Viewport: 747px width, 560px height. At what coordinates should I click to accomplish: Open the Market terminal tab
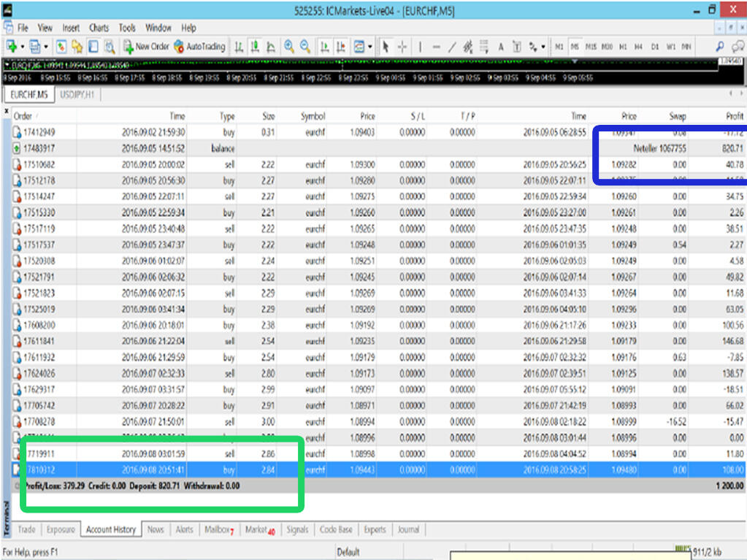pyautogui.click(x=260, y=529)
